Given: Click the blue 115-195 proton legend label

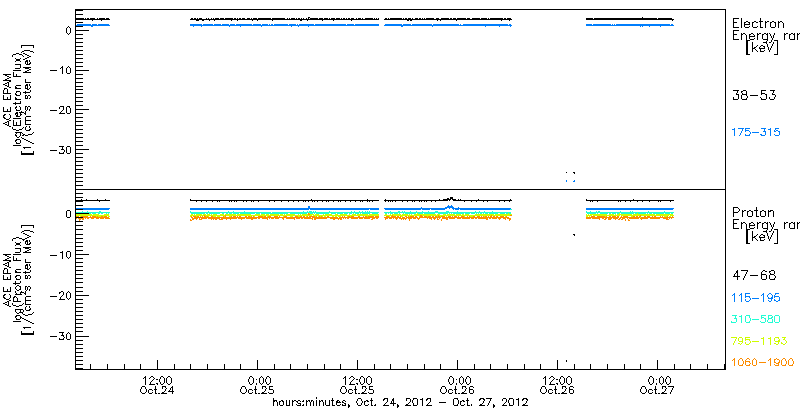Looking at the screenshot, I should click(x=756, y=298).
